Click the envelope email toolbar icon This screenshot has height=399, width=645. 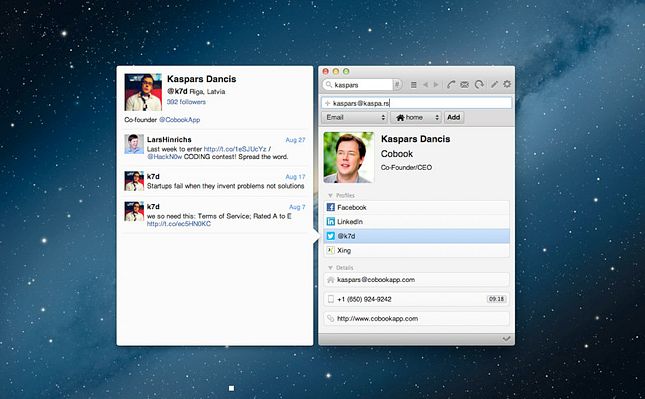click(x=464, y=84)
